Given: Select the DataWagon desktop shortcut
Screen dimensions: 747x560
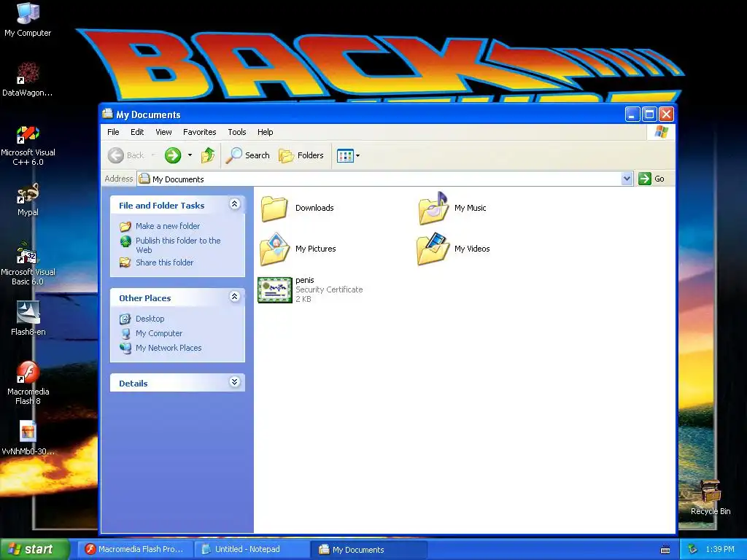Looking at the screenshot, I should pos(28,79).
